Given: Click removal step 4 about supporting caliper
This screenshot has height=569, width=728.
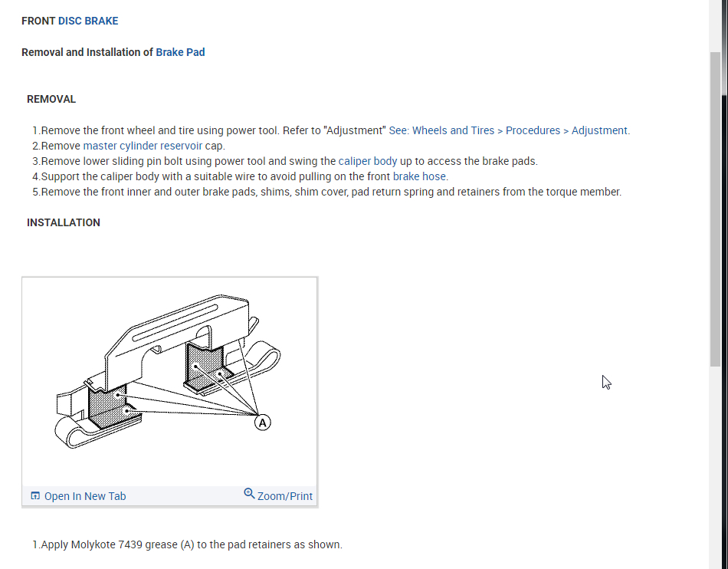Looking at the screenshot, I should tap(240, 176).
